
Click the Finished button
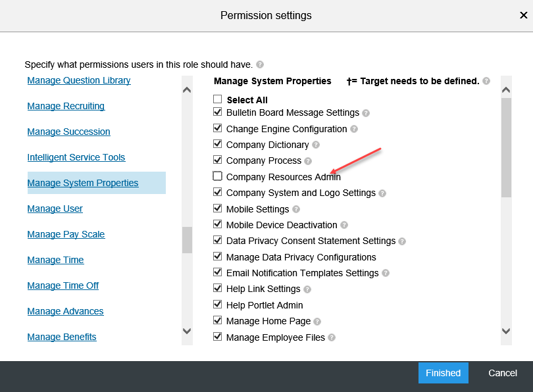click(444, 373)
